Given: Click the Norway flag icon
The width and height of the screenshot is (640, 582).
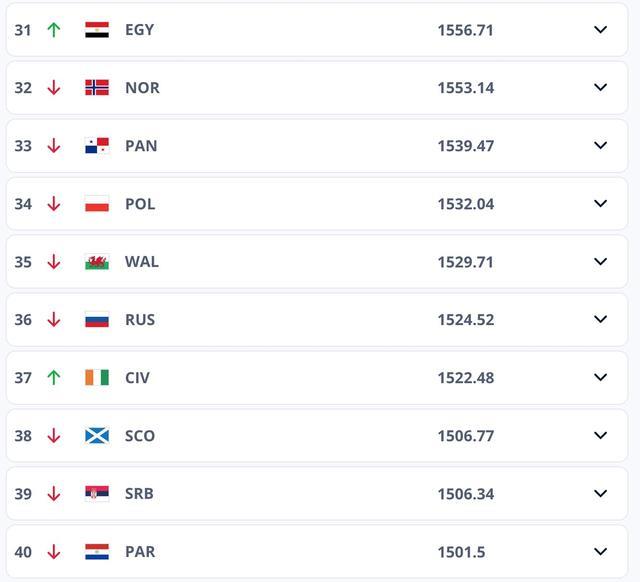Looking at the screenshot, I should pyautogui.click(x=97, y=88).
